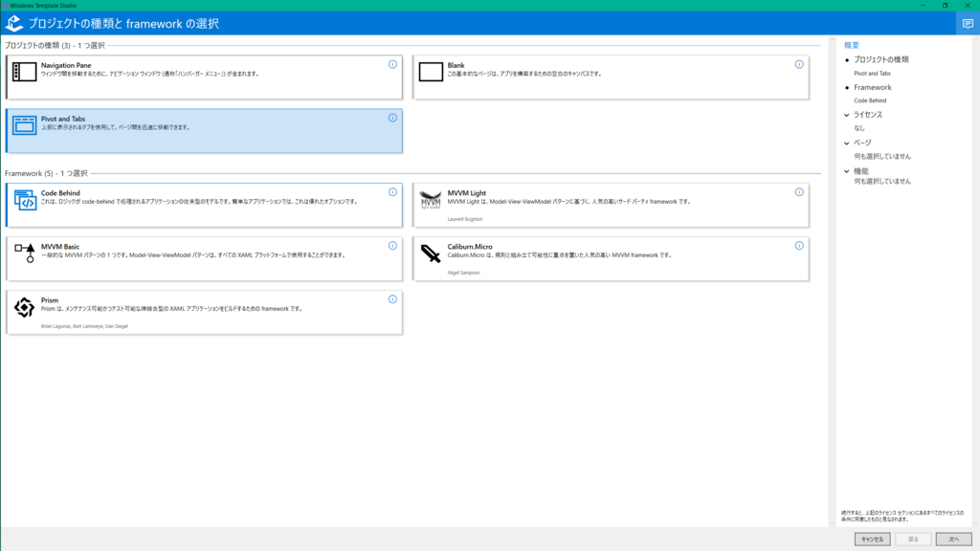Click 'Code Behind' text in summary panel
The height and width of the screenshot is (551, 980).
870,100
